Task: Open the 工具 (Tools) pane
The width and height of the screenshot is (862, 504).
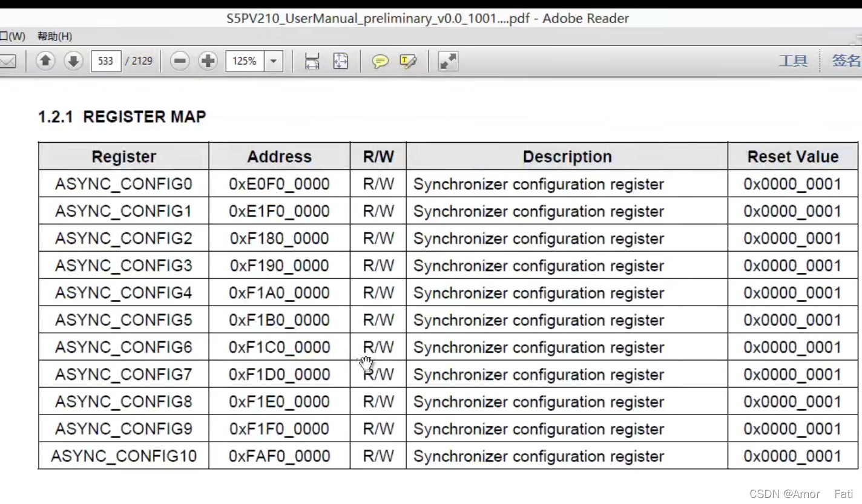Action: [793, 61]
